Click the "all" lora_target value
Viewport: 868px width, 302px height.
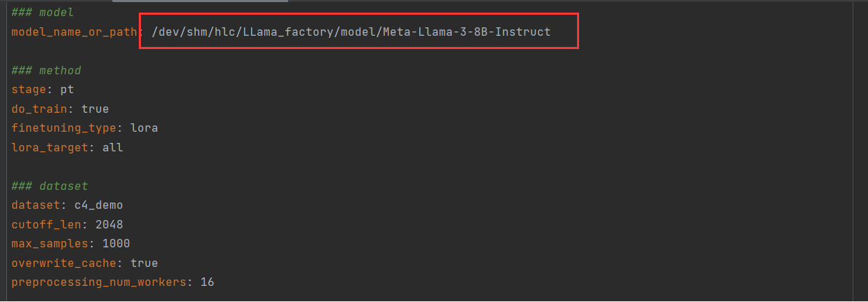coord(112,148)
